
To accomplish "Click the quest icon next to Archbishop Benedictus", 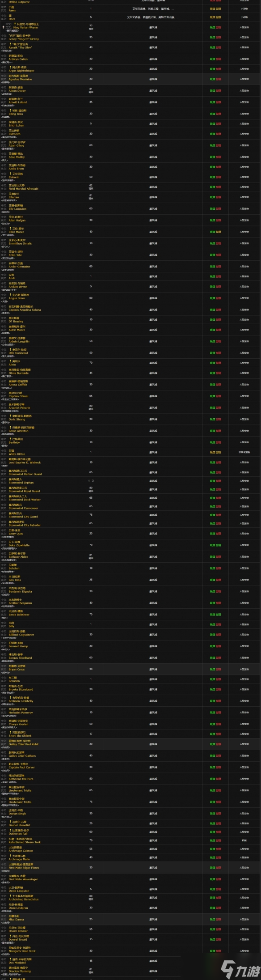I will pyautogui.click(x=11, y=896).
